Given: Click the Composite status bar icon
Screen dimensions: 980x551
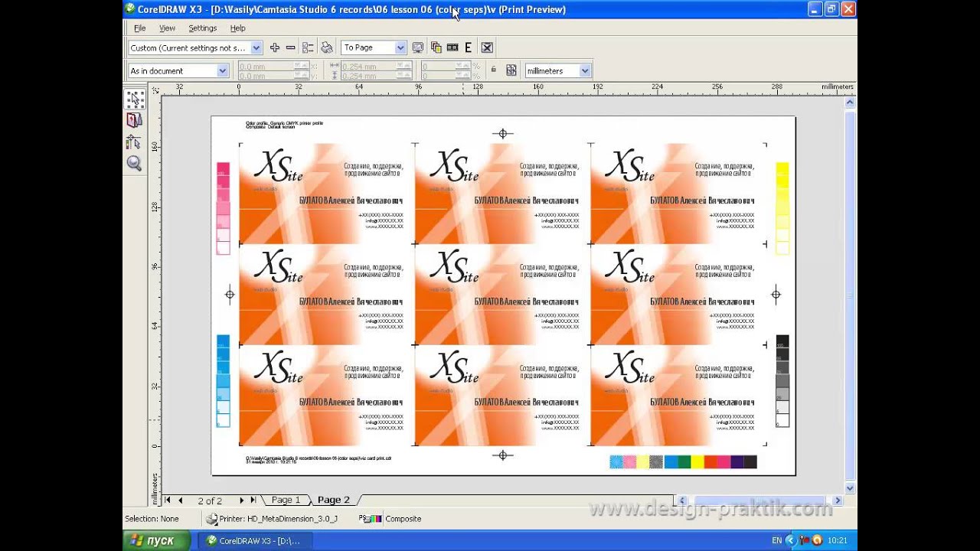Looking at the screenshot, I should pos(371,519).
